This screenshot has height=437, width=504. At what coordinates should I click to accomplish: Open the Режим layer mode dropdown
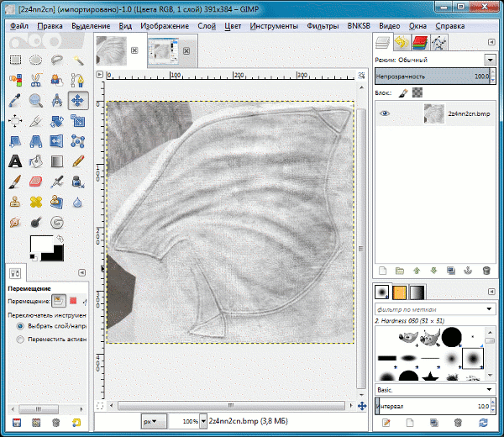point(491,61)
